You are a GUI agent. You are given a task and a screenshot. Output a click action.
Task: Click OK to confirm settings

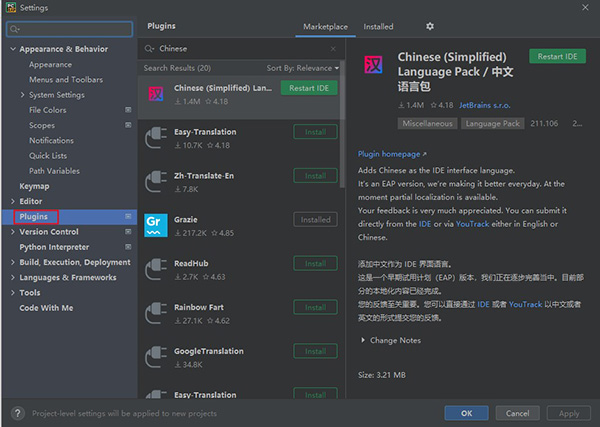[466, 413]
